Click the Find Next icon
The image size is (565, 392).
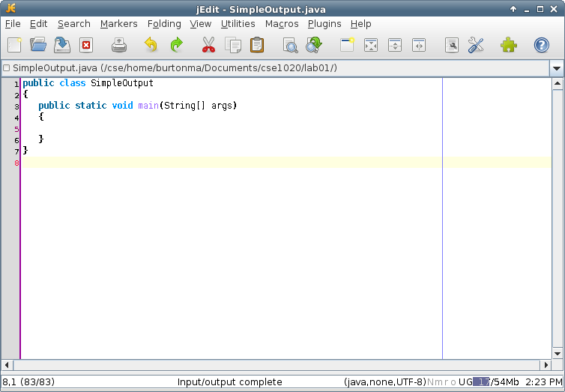click(314, 45)
